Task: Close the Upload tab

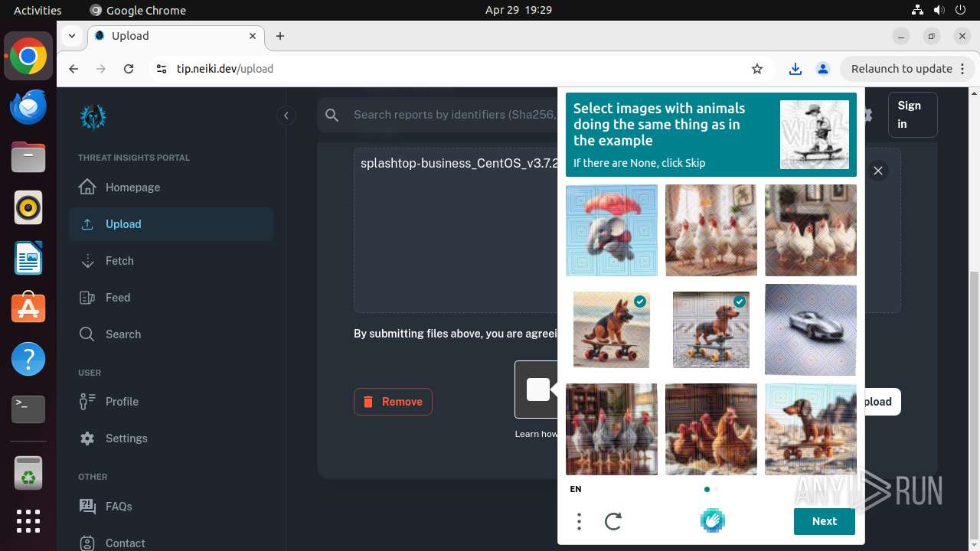Action: coord(253,36)
